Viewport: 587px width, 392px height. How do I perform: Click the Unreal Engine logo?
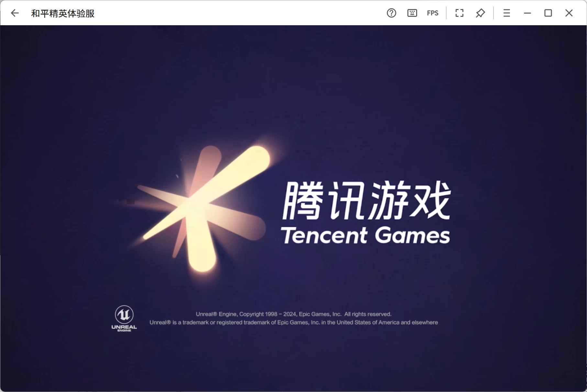pos(124,318)
